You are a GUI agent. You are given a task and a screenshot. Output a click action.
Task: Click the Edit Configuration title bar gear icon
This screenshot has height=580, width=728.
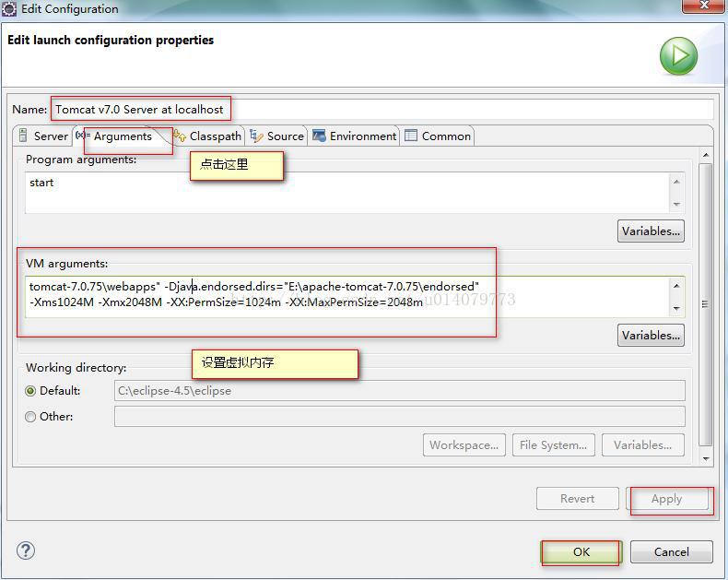point(9,9)
